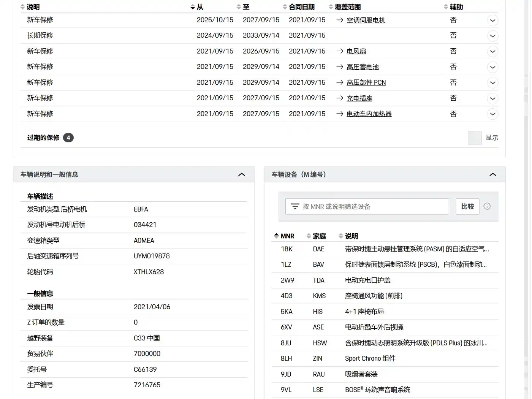Open the 电动车内加热器 coverage link
Image resolution: width=532 pixels, height=399 pixels.
pos(369,114)
